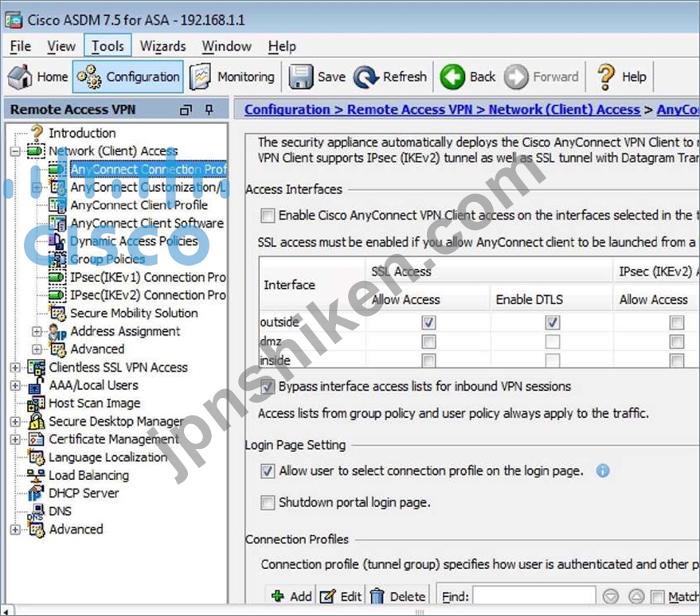700x616 pixels.
Task: Click the DNS icon in tree
Action: click(x=37, y=512)
